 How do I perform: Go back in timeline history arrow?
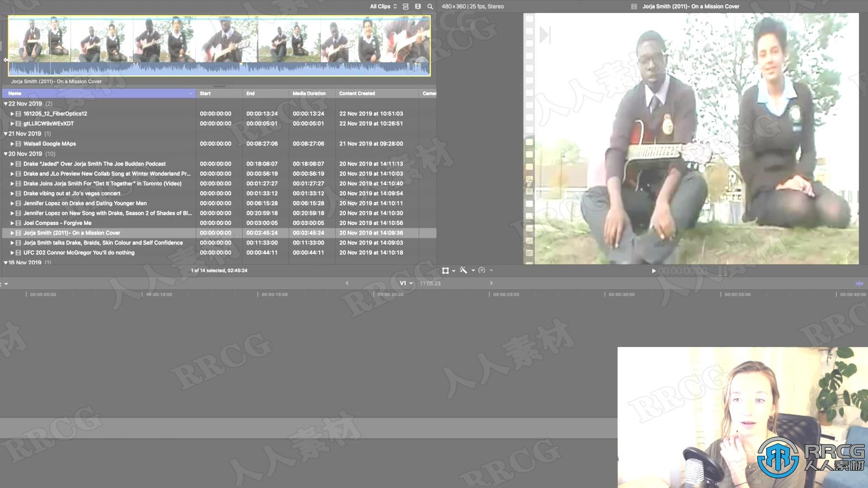[x=347, y=283]
